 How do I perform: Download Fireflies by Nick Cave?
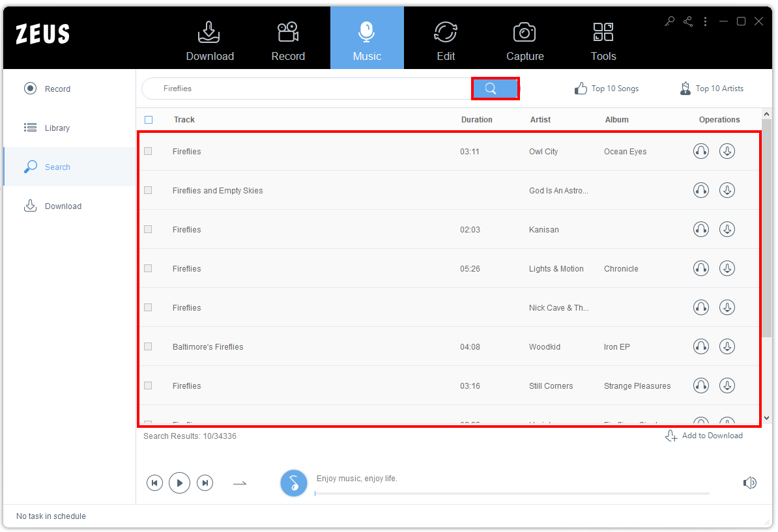(727, 307)
